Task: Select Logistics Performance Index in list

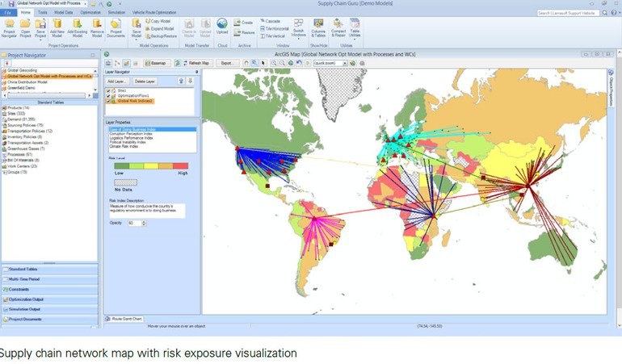Action: [x=132, y=138]
